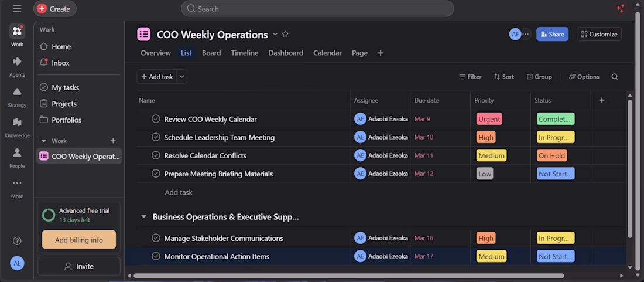This screenshot has height=282, width=644.
Task: Mark Monitor Operational Action Items complete
Action: 156,256
